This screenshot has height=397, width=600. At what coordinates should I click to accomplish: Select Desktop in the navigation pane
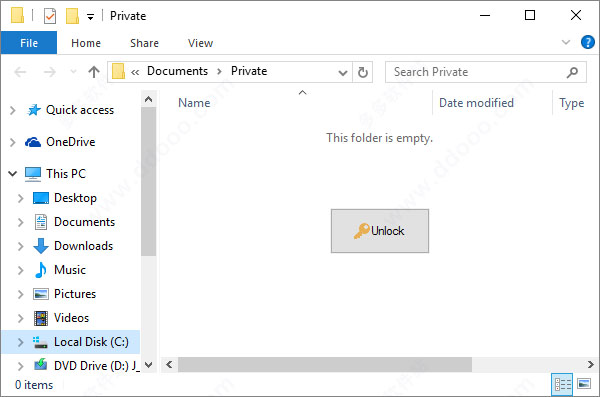(x=75, y=198)
